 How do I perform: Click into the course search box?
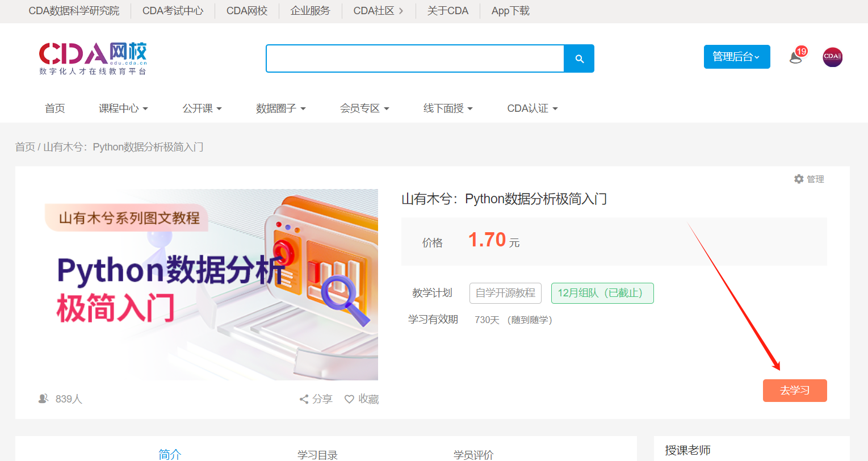coord(415,58)
